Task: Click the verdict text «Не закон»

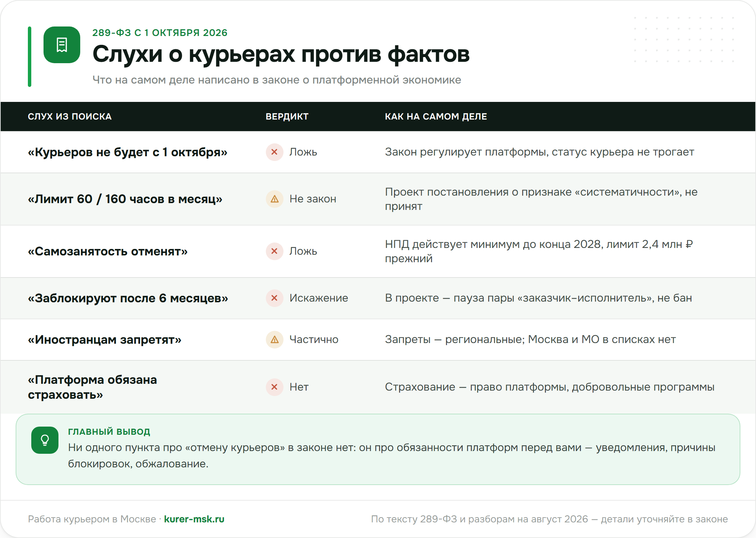Action: (x=313, y=199)
